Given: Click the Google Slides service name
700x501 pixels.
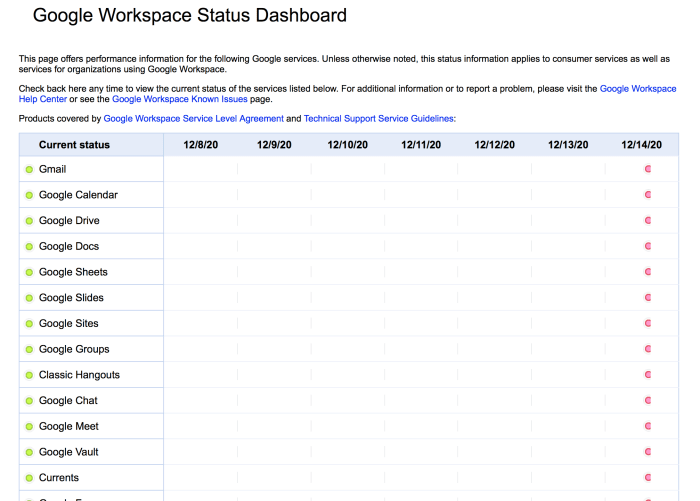Looking at the screenshot, I should (x=71, y=298).
